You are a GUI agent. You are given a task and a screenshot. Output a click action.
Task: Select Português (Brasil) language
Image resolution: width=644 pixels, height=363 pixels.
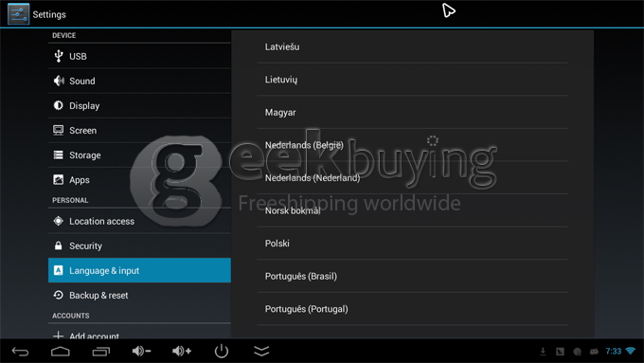412,276
